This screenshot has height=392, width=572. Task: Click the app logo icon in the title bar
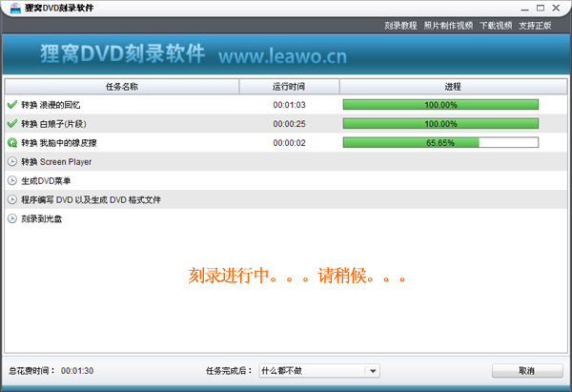tap(15, 8)
